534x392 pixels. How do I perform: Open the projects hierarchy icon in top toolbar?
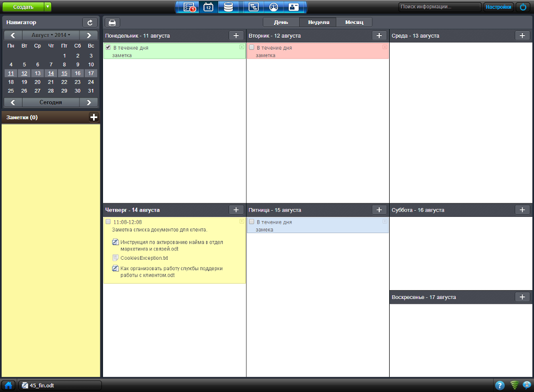[253, 7]
